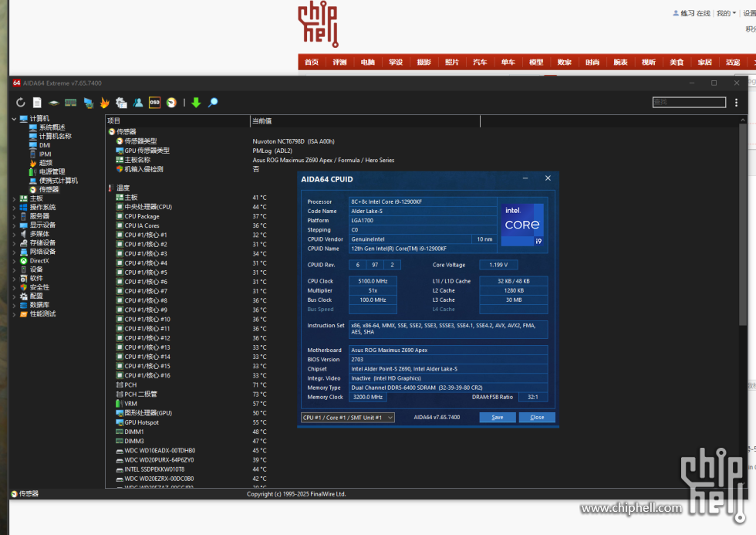
Task: Click the 安全性 shield icon in tree
Action: [23, 287]
